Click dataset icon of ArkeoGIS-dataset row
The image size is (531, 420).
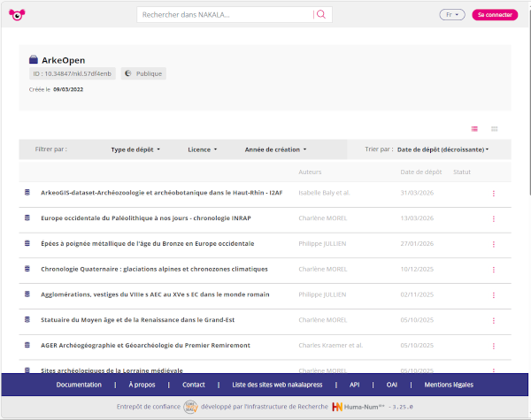click(27, 192)
